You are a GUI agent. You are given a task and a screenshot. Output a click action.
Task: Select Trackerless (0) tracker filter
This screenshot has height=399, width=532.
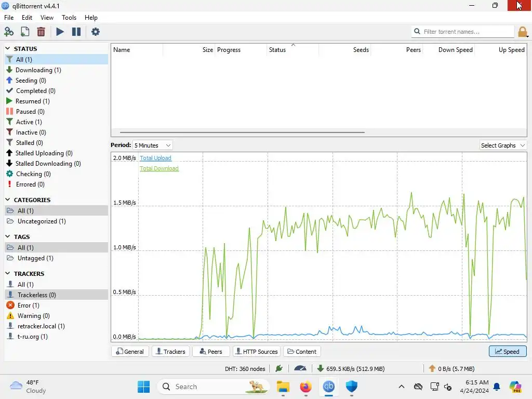pyautogui.click(x=56, y=295)
